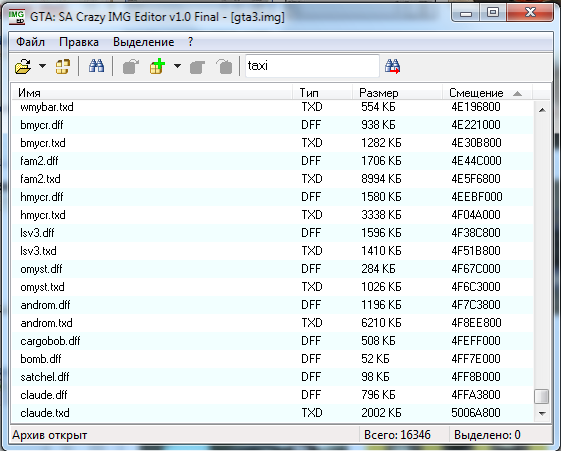The width and height of the screenshot is (561, 451).
Task: Open the ? help menu
Action: [x=190, y=42]
